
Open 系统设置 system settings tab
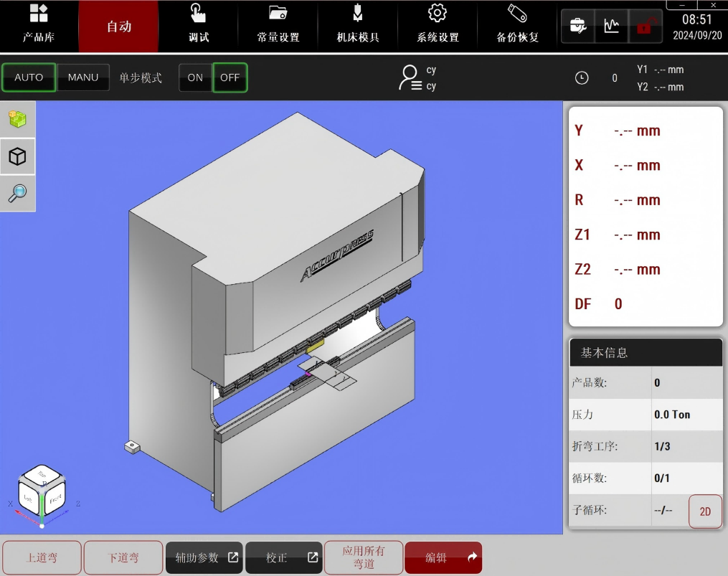438,26
